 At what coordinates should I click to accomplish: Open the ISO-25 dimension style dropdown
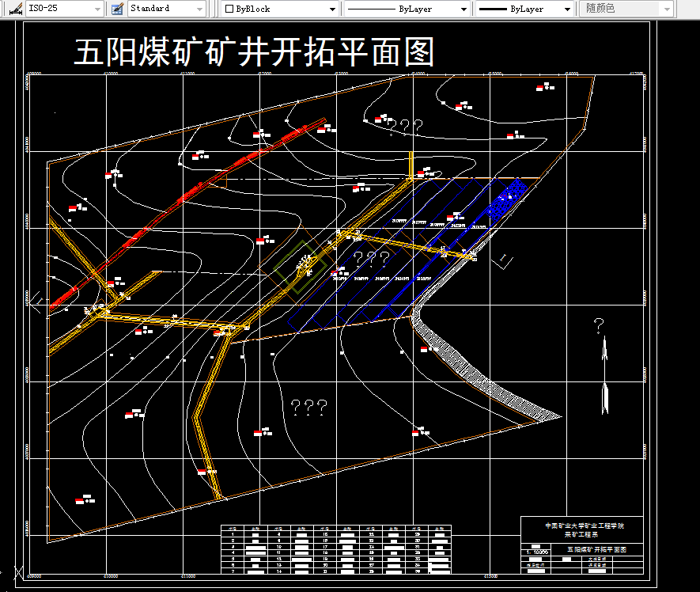point(98,8)
